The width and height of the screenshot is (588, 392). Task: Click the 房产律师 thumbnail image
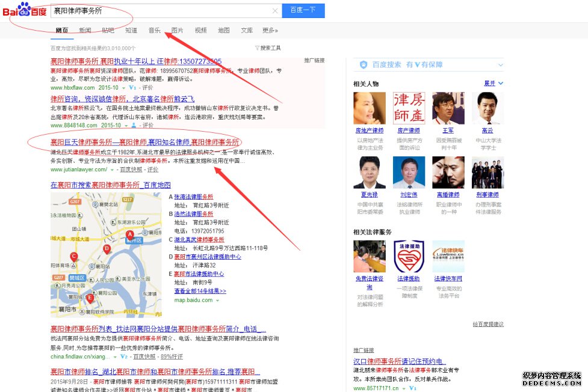click(x=409, y=108)
